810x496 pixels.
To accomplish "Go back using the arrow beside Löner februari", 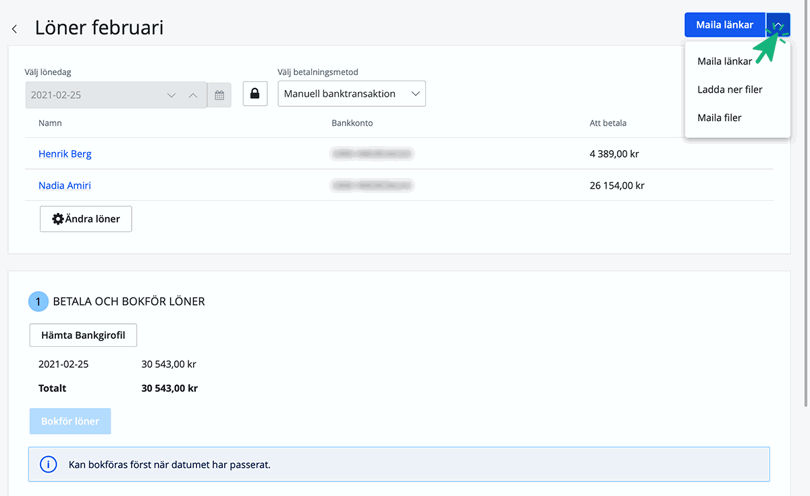I will [x=14, y=29].
